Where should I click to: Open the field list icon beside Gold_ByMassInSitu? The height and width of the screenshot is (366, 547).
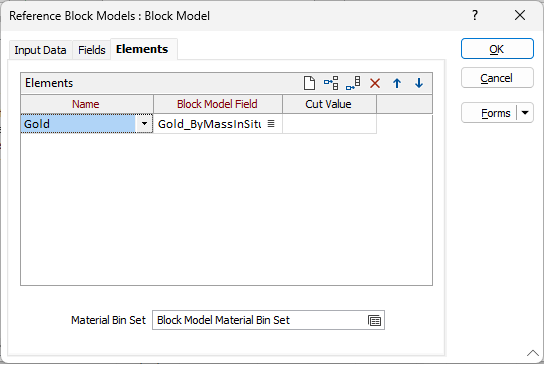pos(271,124)
